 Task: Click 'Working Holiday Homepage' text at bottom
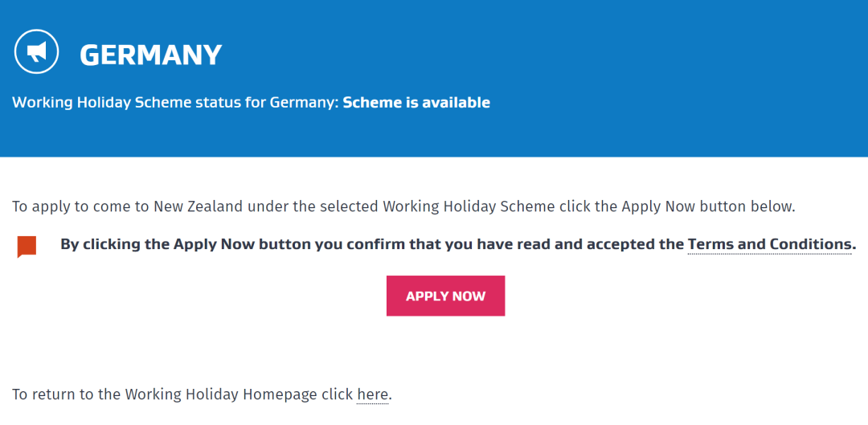click(x=222, y=394)
